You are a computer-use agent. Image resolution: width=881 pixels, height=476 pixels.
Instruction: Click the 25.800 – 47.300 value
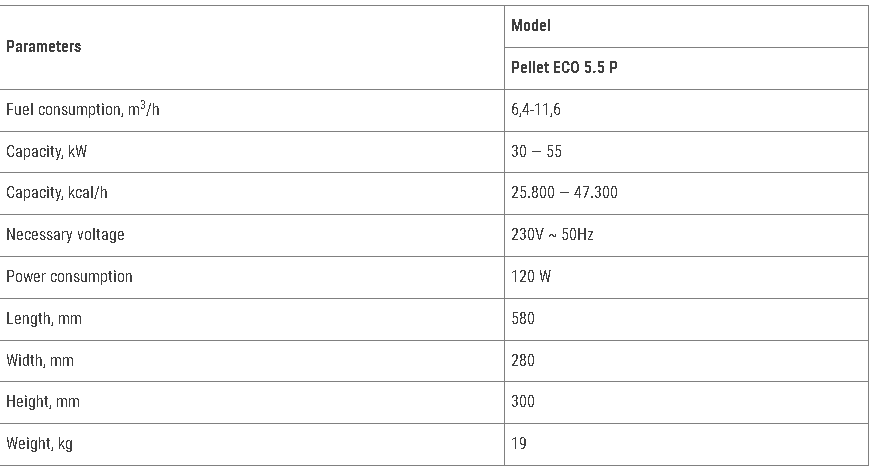(x=564, y=193)
